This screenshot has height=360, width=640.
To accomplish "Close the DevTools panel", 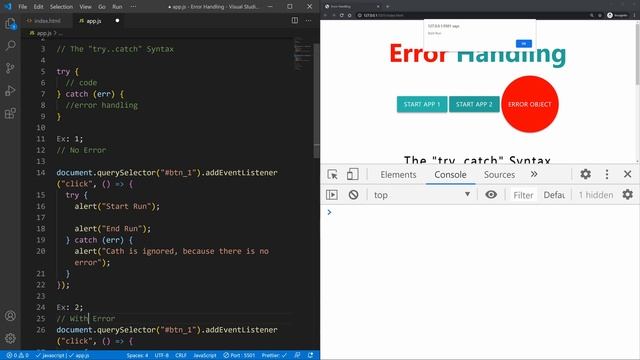I will 628,174.
